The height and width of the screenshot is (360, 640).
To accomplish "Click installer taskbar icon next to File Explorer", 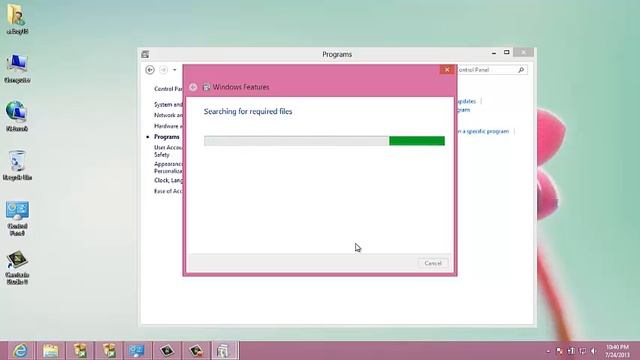I will (80, 351).
